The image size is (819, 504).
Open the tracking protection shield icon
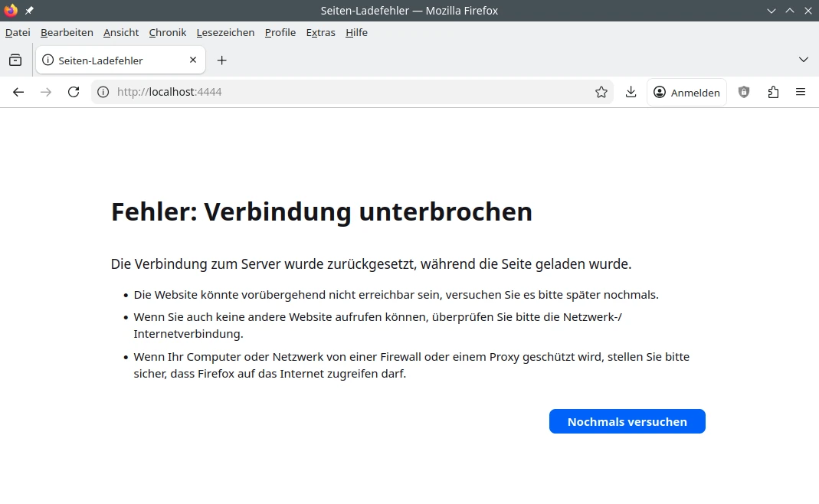(744, 93)
